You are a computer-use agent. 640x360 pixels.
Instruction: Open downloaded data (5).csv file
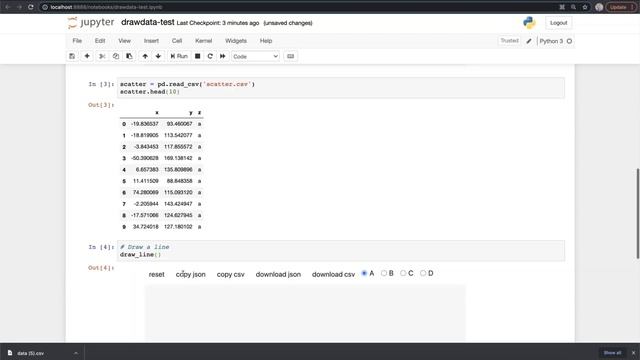[31, 353]
